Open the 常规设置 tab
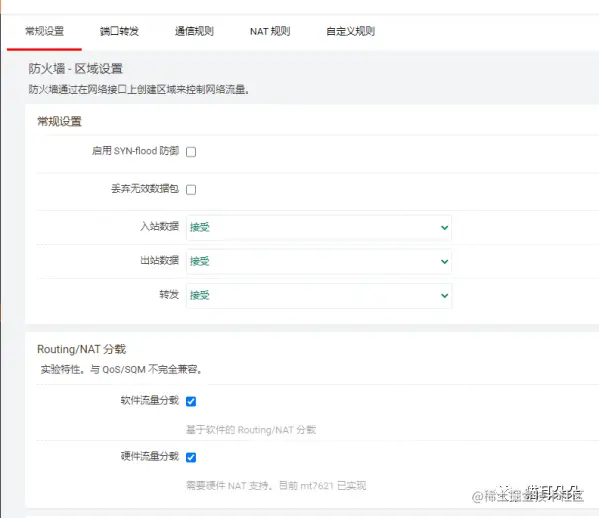This screenshot has width=599, height=518. [x=44, y=31]
